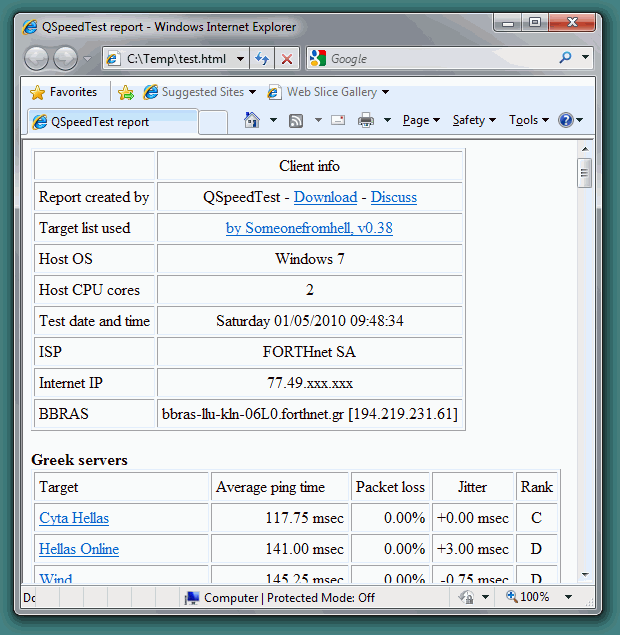This screenshot has width=620, height=635.
Task: Open the search provider dropdown arrow
Action: (586, 57)
